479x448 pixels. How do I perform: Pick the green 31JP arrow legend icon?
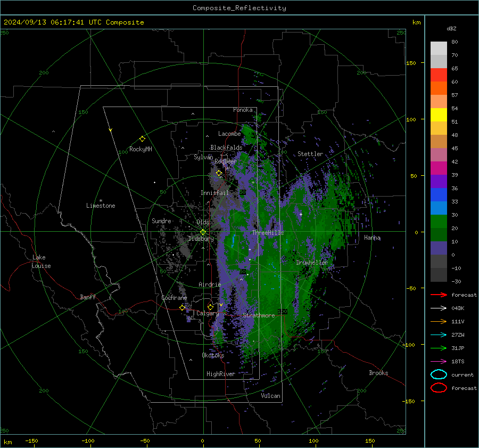pyautogui.click(x=439, y=348)
